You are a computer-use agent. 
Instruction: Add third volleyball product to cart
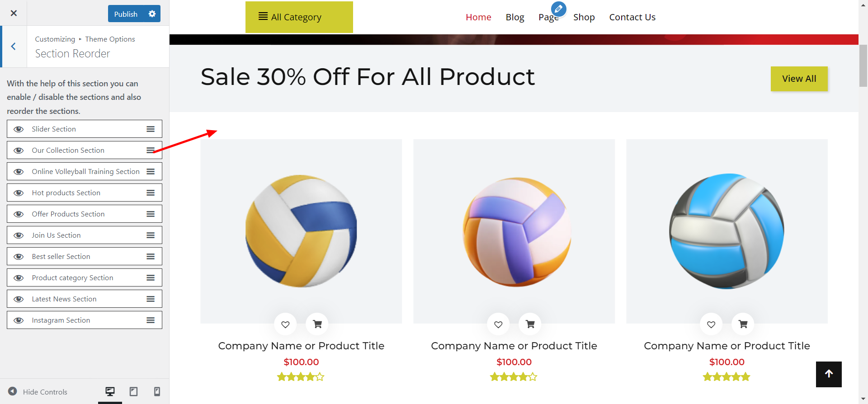click(743, 324)
